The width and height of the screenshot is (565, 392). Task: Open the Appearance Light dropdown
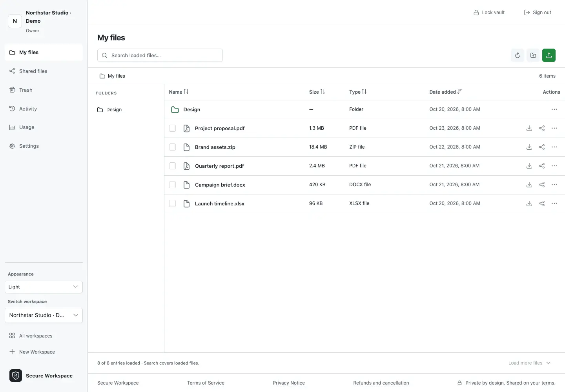coord(44,287)
